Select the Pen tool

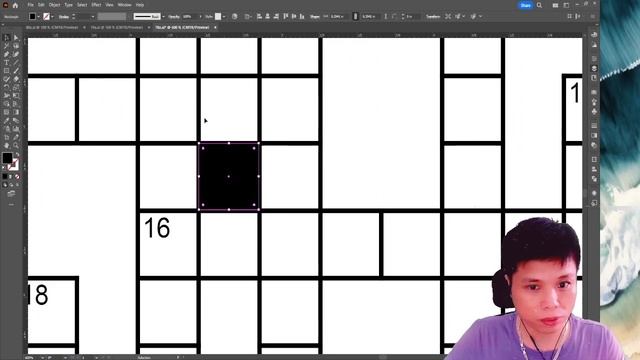(x=7, y=54)
